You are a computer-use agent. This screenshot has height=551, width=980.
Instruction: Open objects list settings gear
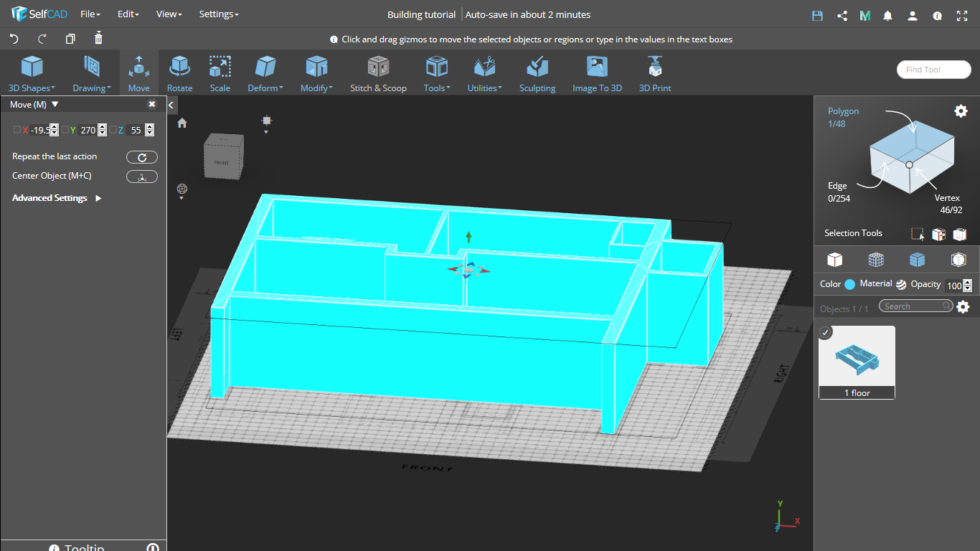click(x=963, y=307)
